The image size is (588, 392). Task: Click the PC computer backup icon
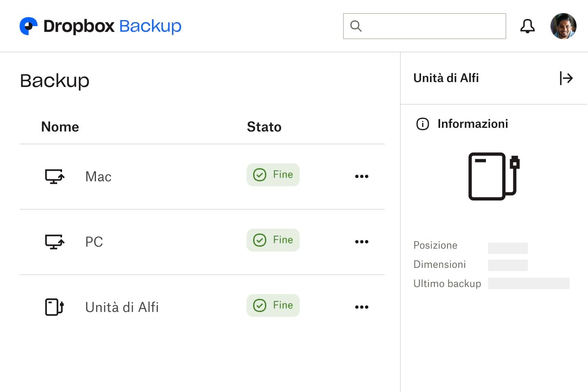tap(54, 242)
